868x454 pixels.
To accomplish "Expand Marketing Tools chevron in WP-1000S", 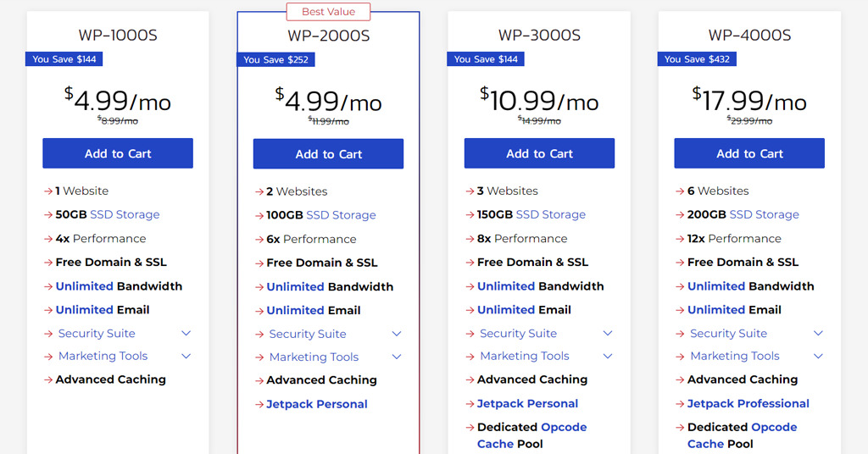I will tap(186, 356).
